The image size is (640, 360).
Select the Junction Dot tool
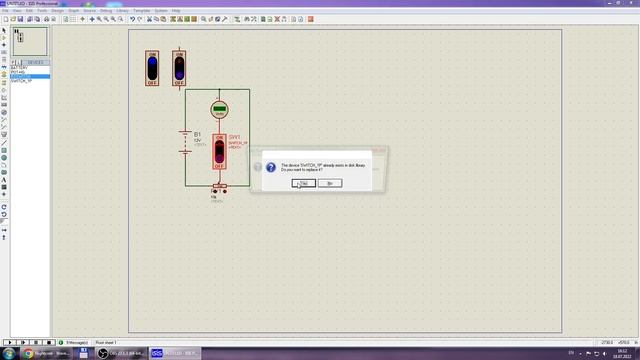[4, 45]
